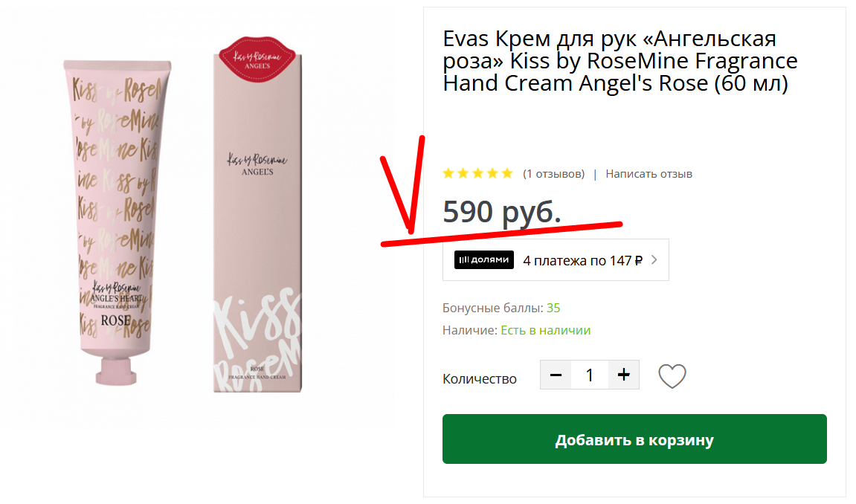The height and width of the screenshot is (504, 856).
Task: Click the pink hand cream tube image
Action: coord(117,221)
